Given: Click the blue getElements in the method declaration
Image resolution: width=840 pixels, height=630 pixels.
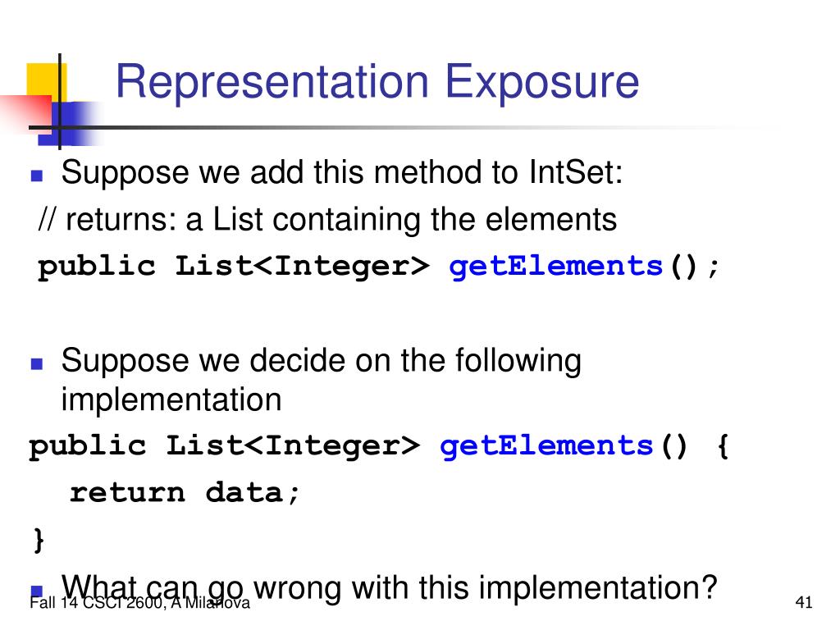Looking at the screenshot, I should coord(556,267).
